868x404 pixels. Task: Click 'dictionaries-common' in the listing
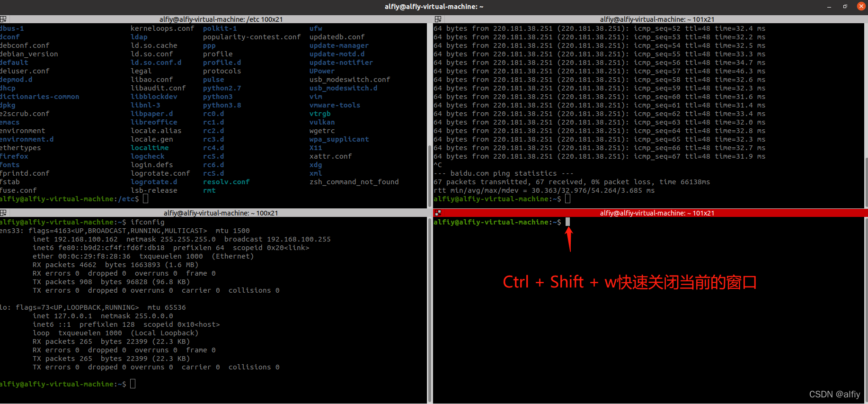(x=40, y=97)
